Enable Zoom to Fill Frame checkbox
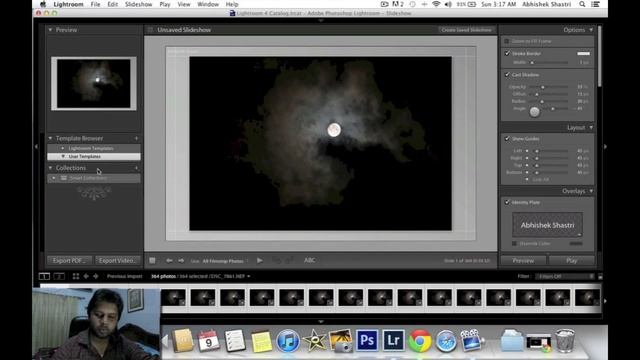640x360 pixels. point(507,41)
